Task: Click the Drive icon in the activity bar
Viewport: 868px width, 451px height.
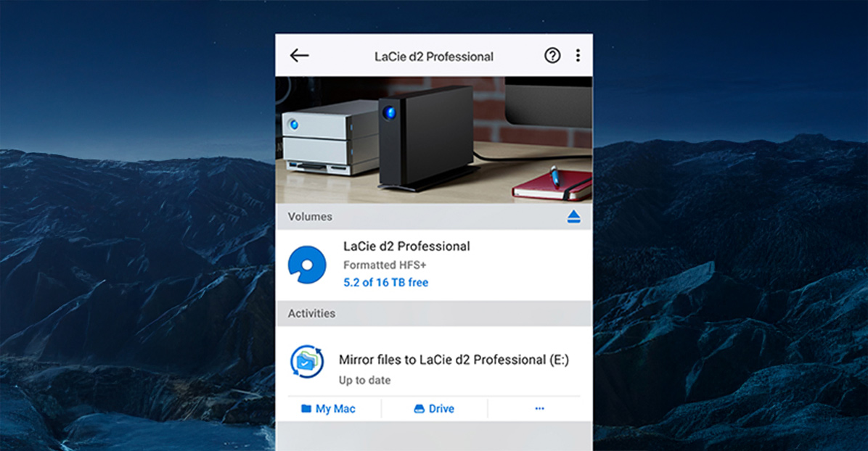Action: pos(419,408)
